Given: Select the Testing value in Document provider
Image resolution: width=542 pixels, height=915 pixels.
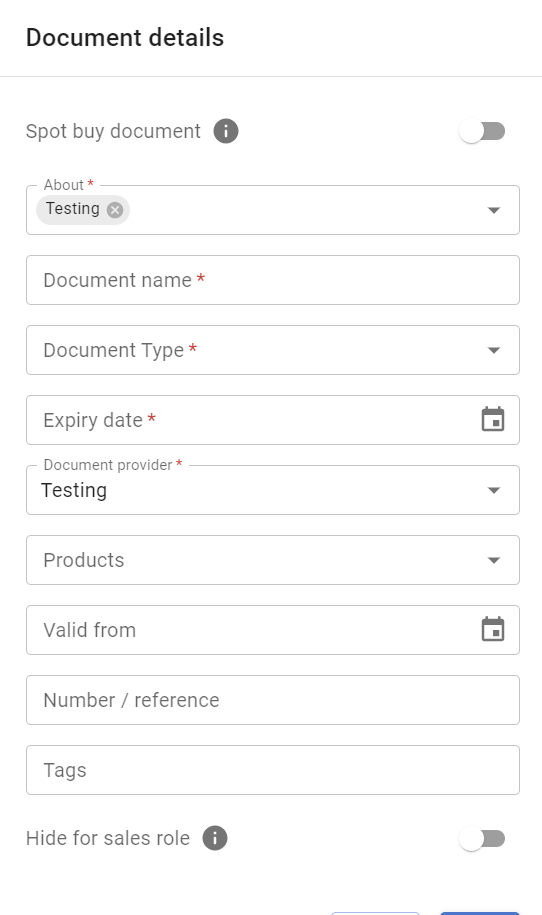Looking at the screenshot, I should (74, 490).
